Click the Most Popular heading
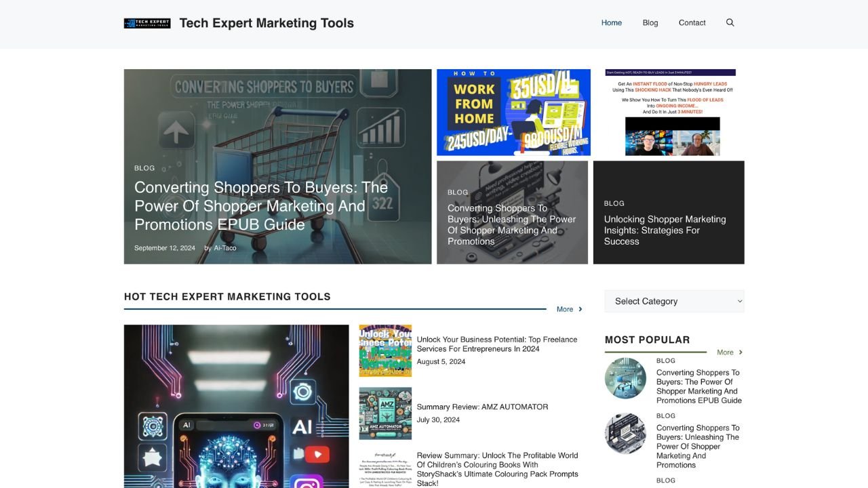The image size is (868, 488). tap(648, 340)
